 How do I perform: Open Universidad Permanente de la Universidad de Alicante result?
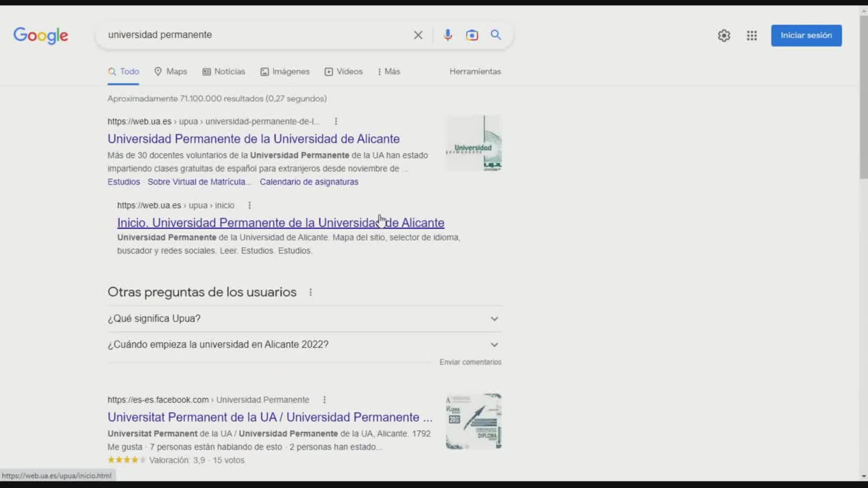[x=254, y=139]
